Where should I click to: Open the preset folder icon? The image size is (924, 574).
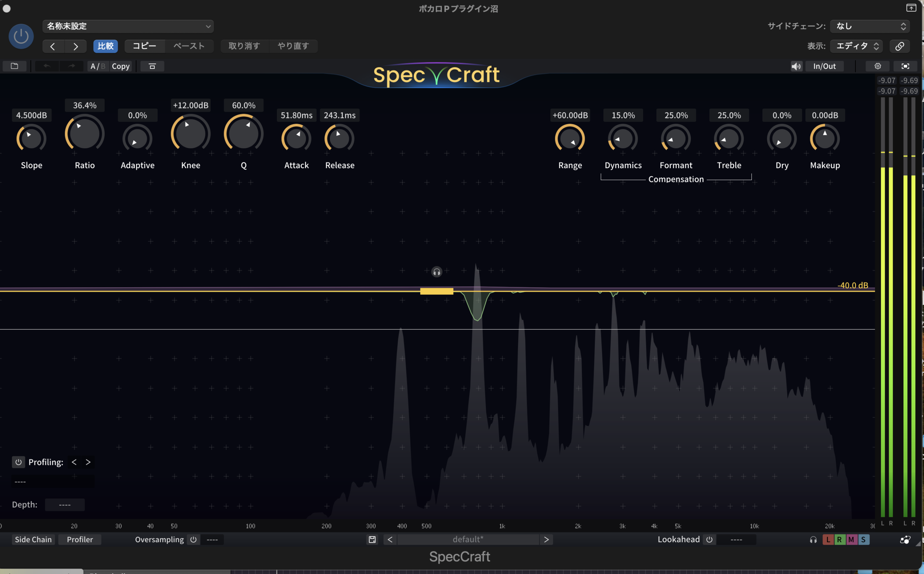click(14, 66)
